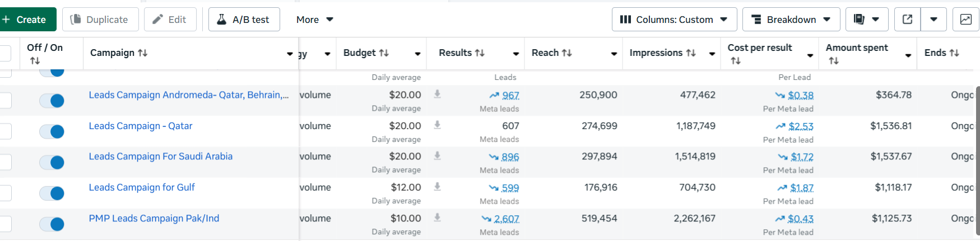The height and width of the screenshot is (241, 980).
Task: Open Budget column options arrow
Action: [x=417, y=54]
